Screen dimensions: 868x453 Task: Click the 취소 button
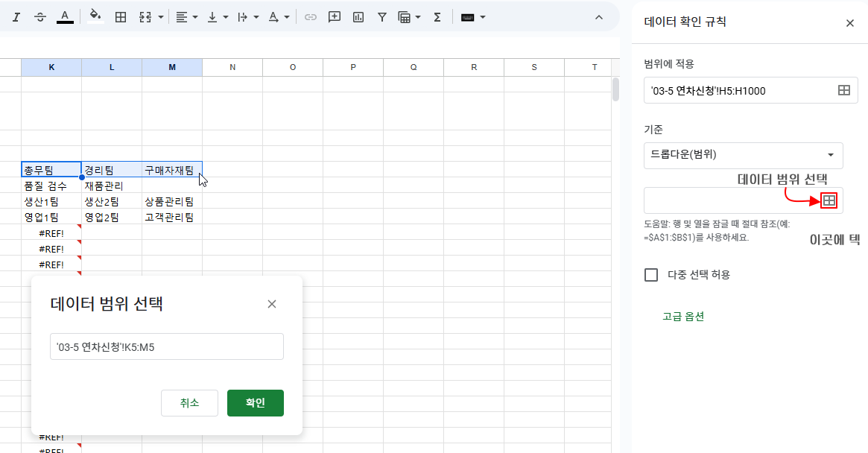pyautogui.click(x=189, y=403)
